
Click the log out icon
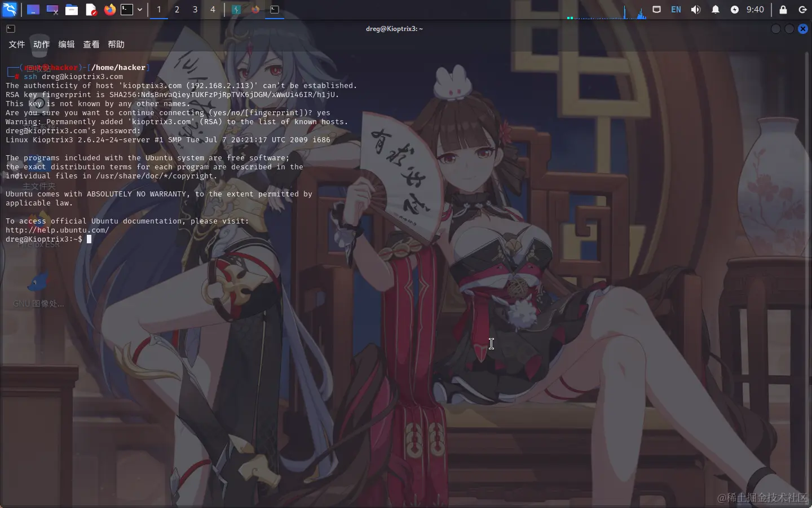pyautogui.click(x=803, y=10)
